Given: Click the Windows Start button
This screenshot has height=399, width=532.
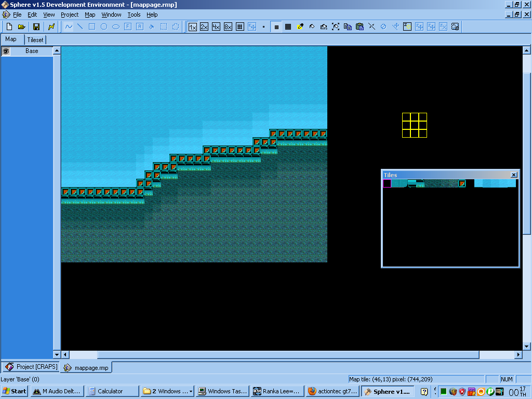Looking at the screenshot, I should click(x=15, y=391).
